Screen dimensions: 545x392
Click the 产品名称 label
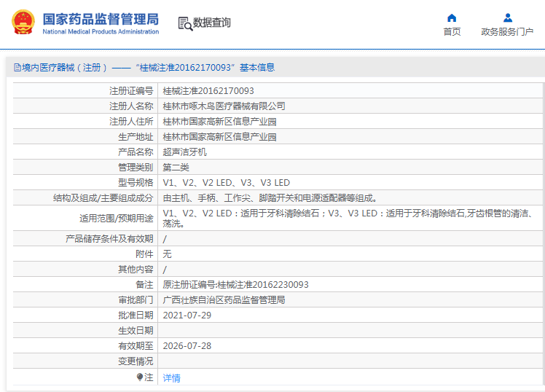pos(136,152)
